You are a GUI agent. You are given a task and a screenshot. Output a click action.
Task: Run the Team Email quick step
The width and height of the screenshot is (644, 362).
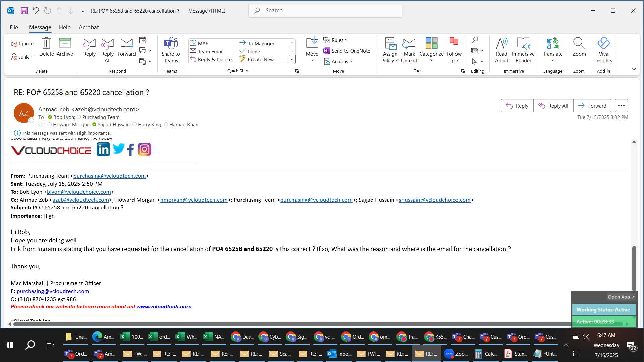tap(207, 51)
